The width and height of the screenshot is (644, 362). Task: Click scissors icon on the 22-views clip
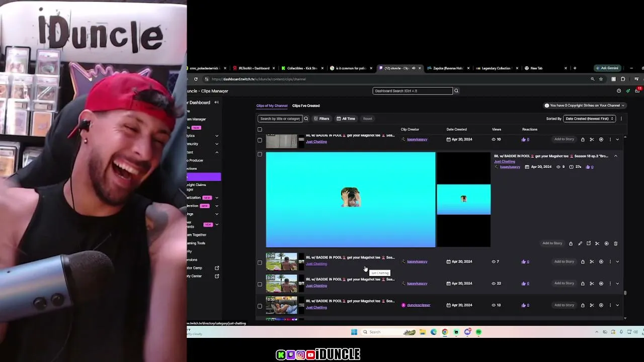click(x=592, y=283)
